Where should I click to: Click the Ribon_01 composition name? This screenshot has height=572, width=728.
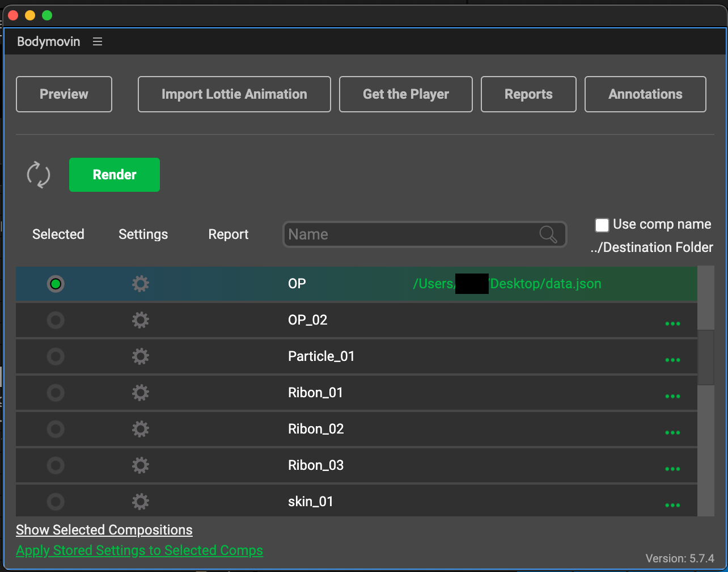tap(316, 393)
